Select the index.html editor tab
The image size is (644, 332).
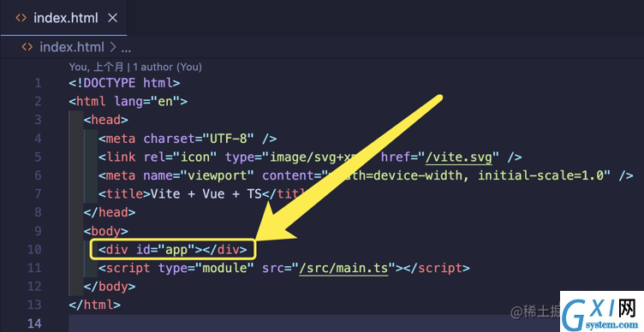pos(63,18)
